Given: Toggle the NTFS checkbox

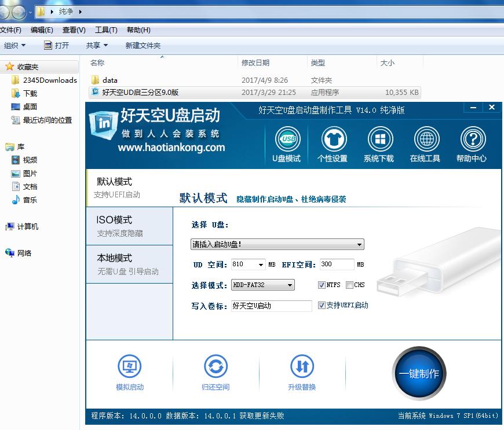Looking at the screenshot, I should pyautogui.click(x=322, y=285).
